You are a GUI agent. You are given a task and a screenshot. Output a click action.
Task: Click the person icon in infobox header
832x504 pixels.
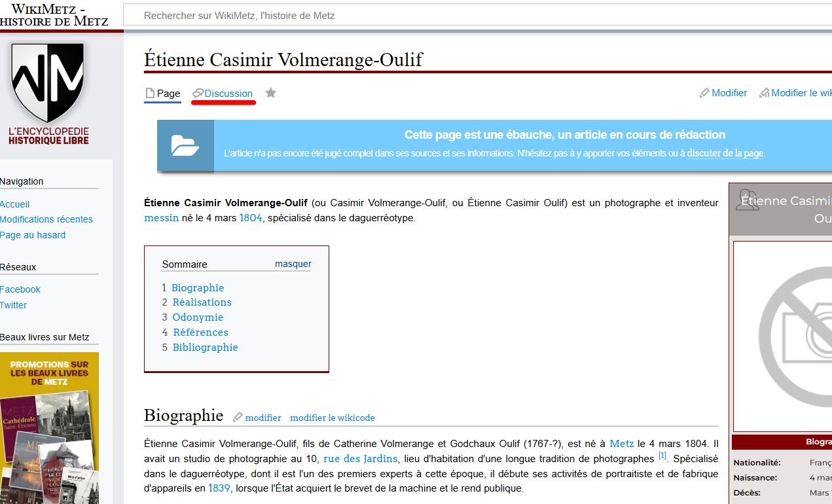click(747, 200)
